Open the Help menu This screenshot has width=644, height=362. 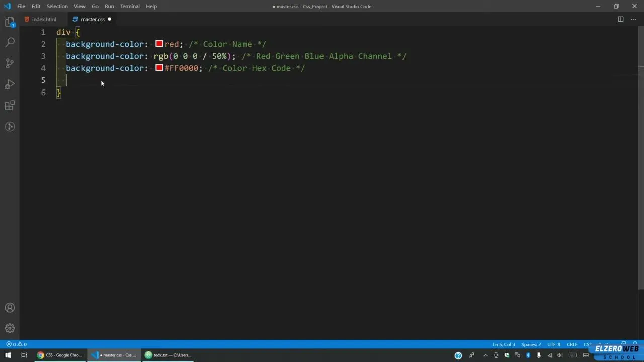151,6
